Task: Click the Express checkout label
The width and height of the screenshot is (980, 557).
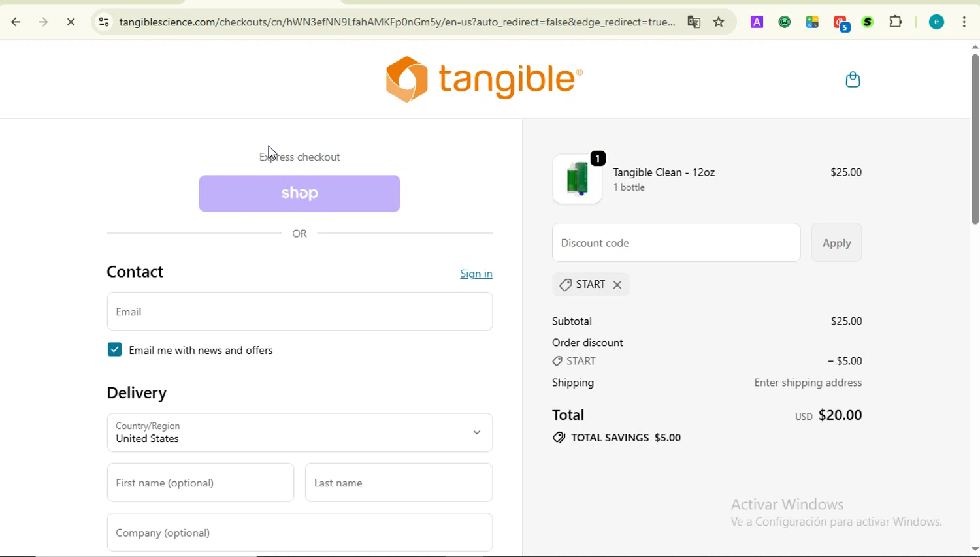Action: [x=300, y=157]
